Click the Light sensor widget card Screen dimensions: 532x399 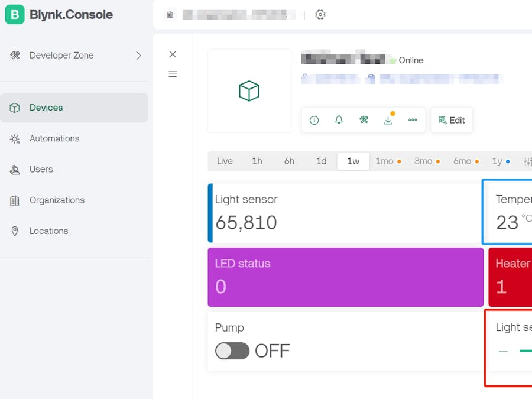(x=346, y=213)
